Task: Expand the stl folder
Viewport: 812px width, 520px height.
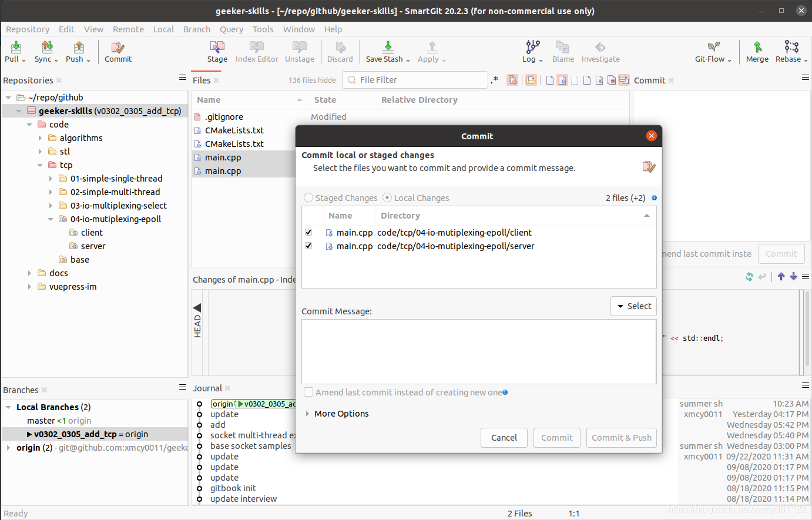Action: click(x=40, y=152)
